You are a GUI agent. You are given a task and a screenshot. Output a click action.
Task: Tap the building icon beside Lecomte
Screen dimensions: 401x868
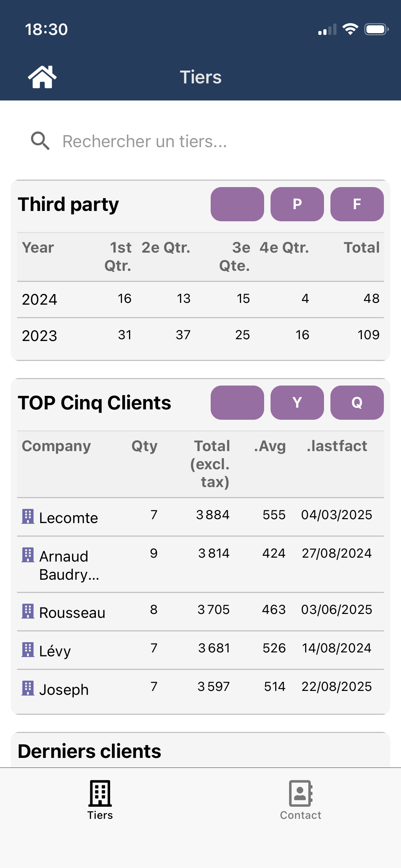click(28, 516)
